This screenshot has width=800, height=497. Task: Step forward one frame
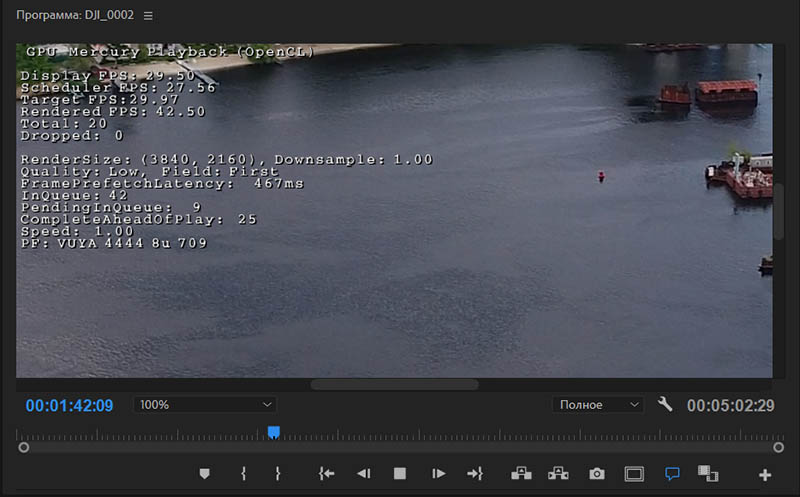(x=438, y=474)
